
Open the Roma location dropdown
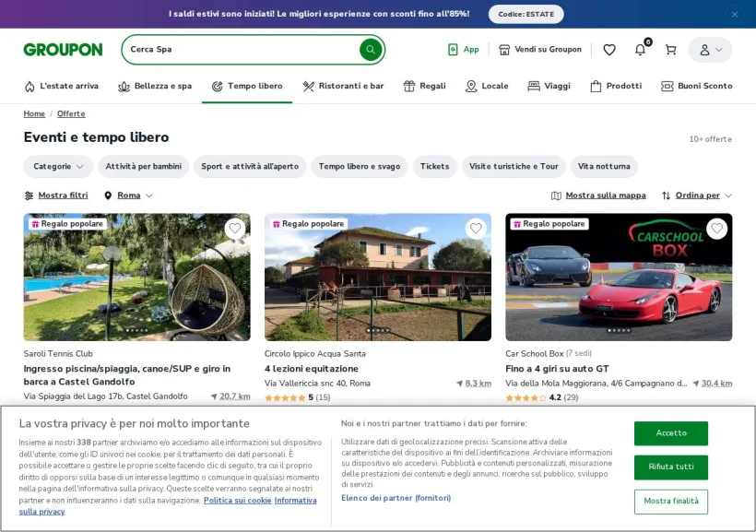(x=128, y=195)
